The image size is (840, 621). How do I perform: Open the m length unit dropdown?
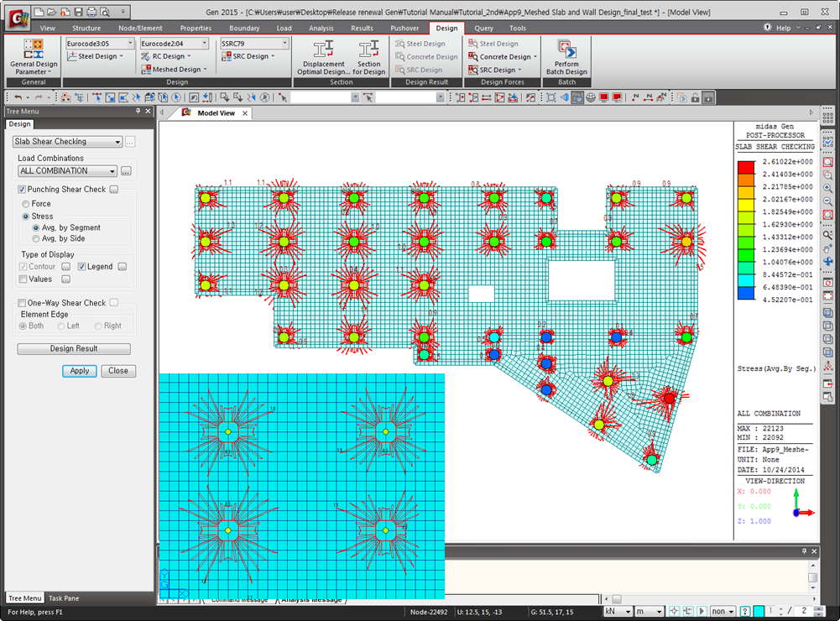click(x=650, y=612)
